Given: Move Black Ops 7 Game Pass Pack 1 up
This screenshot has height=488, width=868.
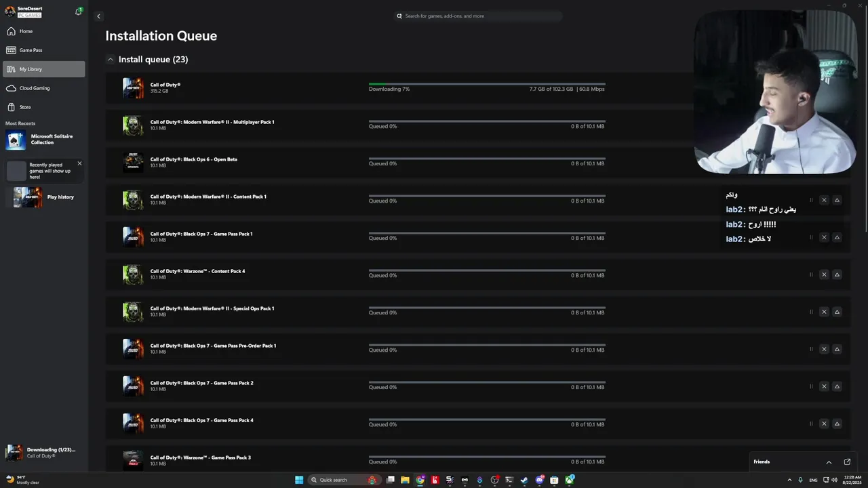Looking at the screenshot, I should point(837,237).
